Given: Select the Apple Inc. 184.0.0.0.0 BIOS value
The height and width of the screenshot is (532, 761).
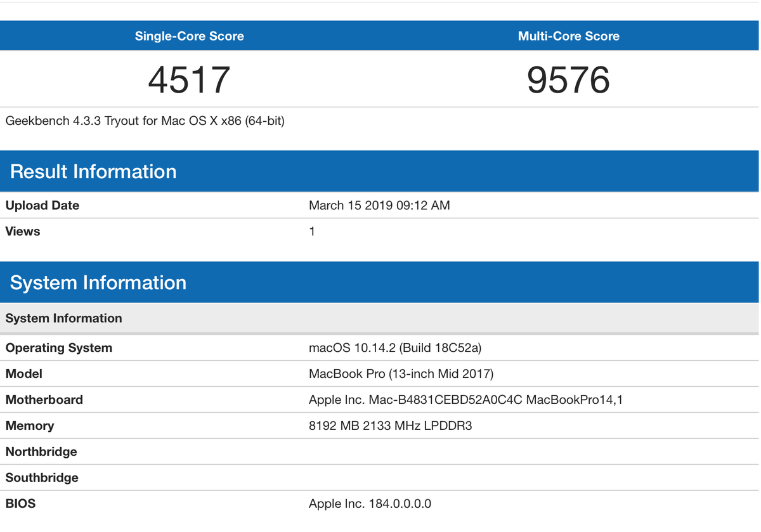Looking at the screenshot, I should [370, 503].
